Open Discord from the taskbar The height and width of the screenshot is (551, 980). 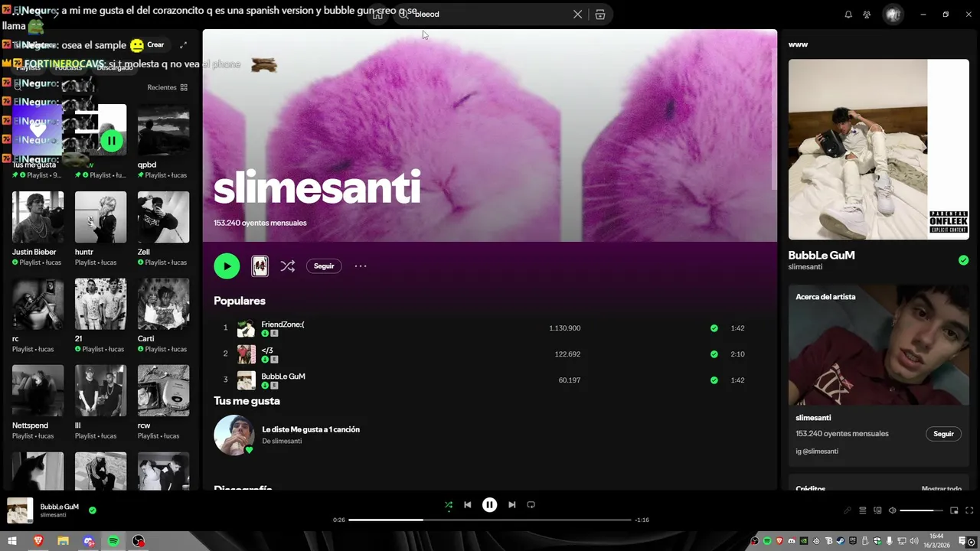coord(89,541)
